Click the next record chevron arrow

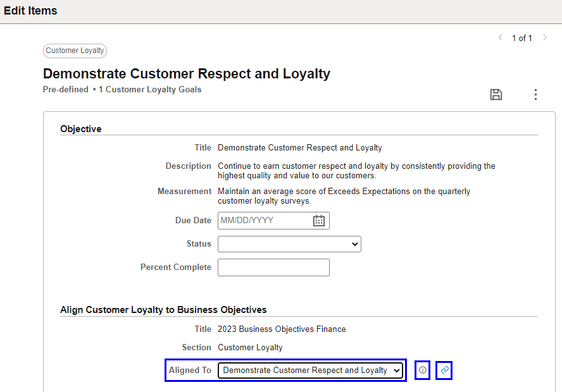[x=545, y=38]
